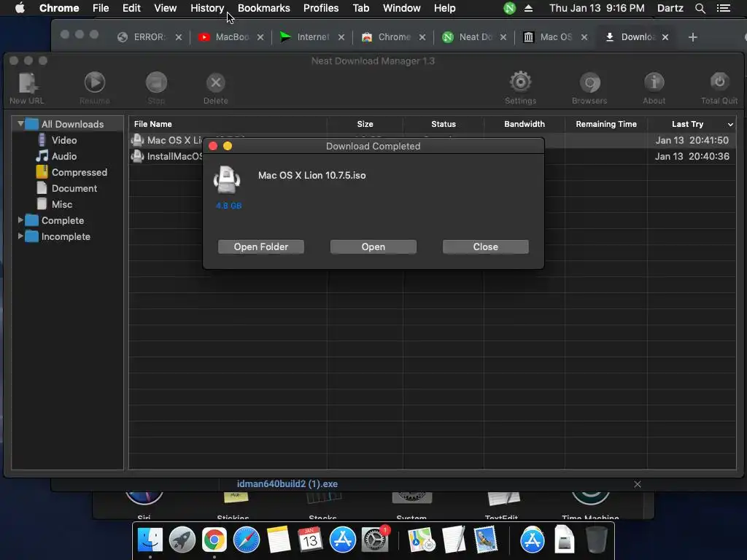Click the eject icon in menu bar
The width and height of the screenshot is (747, 560).
tap(528, 8)
